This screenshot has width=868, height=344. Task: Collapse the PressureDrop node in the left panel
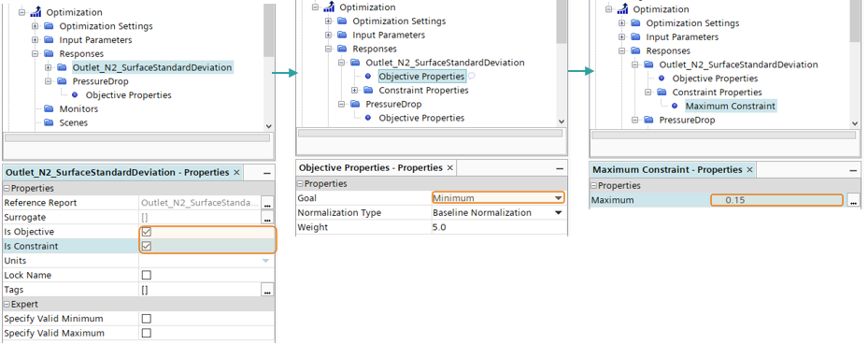click(x=49, y=81)
